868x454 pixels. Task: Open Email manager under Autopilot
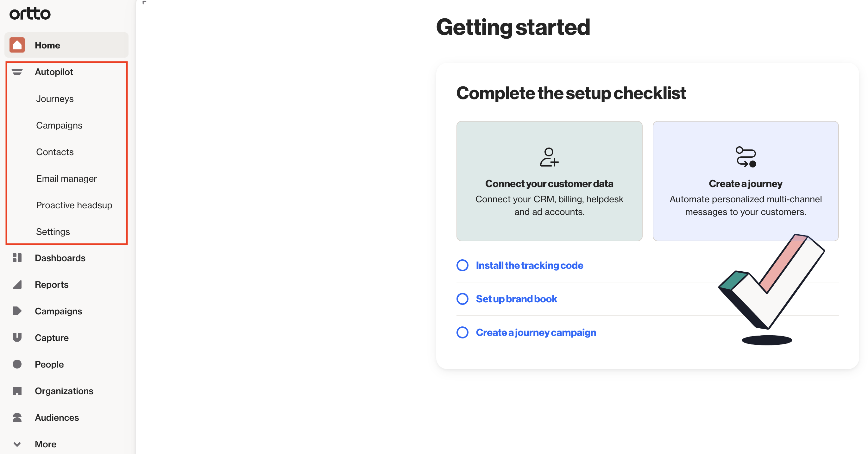click(x=66, y=179)
